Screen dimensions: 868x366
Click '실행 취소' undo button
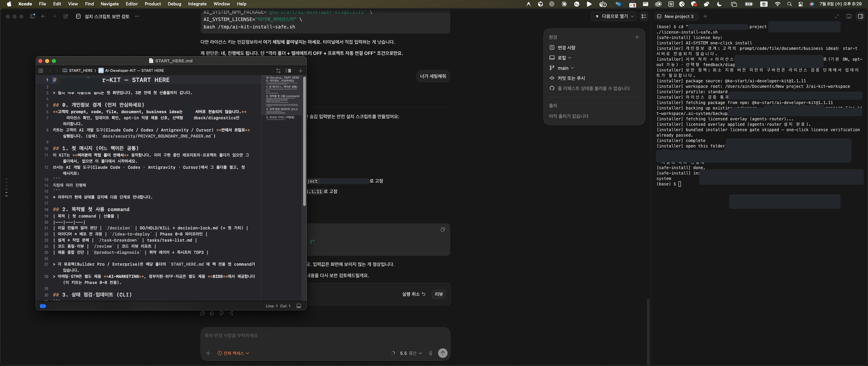pos(414,294)
